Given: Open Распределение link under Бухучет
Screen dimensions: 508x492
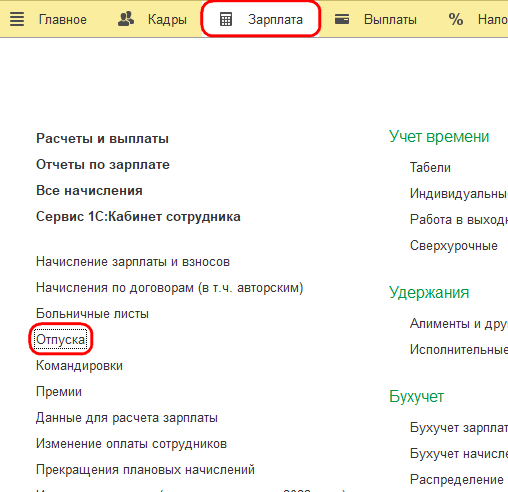Looking at the screenshot, I should (x=457, y=480).
